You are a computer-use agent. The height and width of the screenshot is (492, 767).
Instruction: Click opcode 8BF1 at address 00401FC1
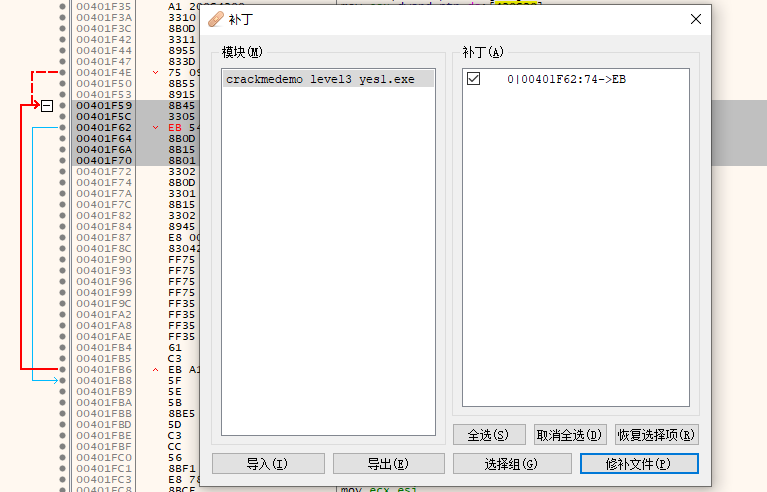click(x=181, y=469)
